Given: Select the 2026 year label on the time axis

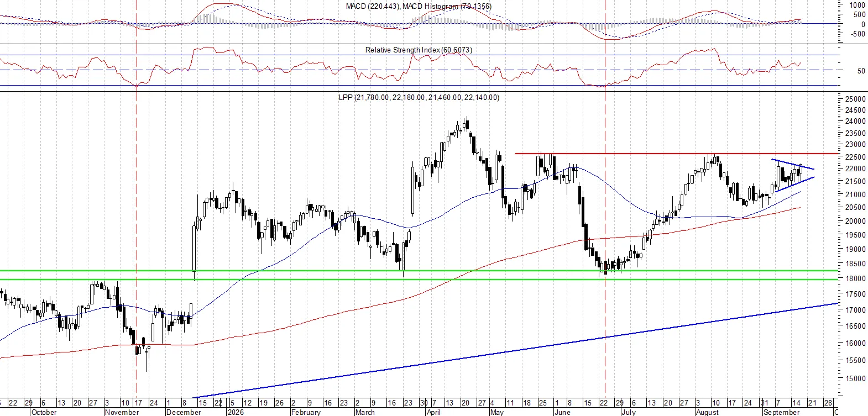Looking at the screenshot, I should [236, 412].
